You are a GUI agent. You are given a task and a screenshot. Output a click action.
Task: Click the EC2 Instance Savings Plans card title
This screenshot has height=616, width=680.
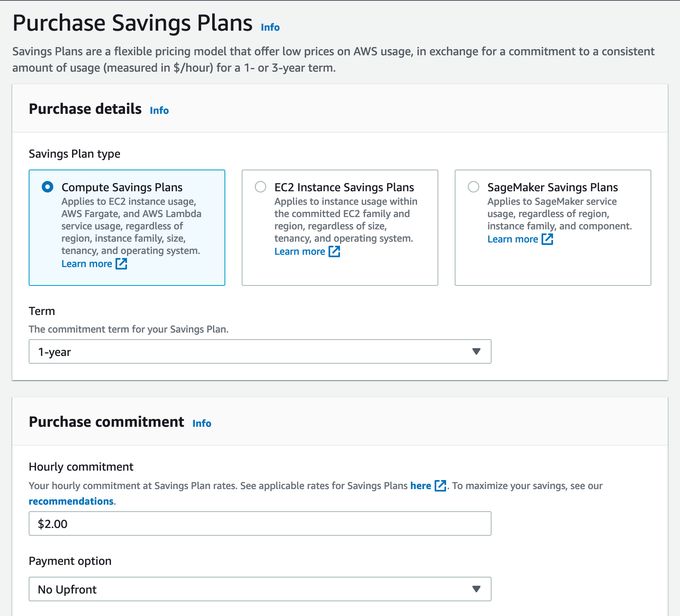tap(344, 187)
